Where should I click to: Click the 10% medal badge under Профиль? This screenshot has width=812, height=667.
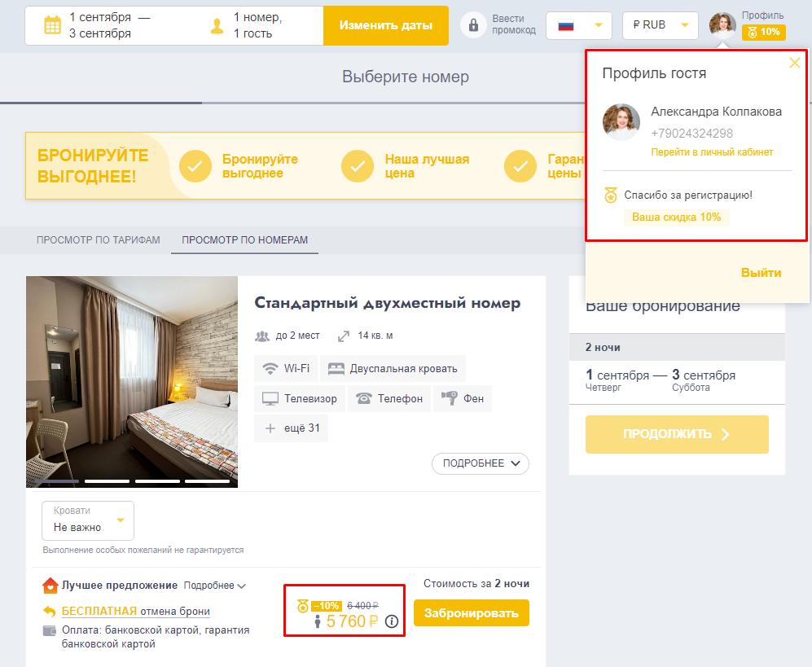pyautogui.click(x=764, y=32)
